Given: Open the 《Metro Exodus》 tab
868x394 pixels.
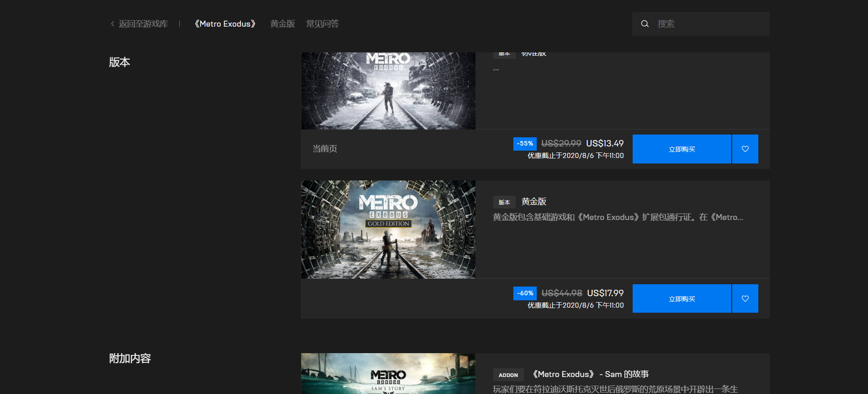Looking at the screenshot, I should click(225, 24).
